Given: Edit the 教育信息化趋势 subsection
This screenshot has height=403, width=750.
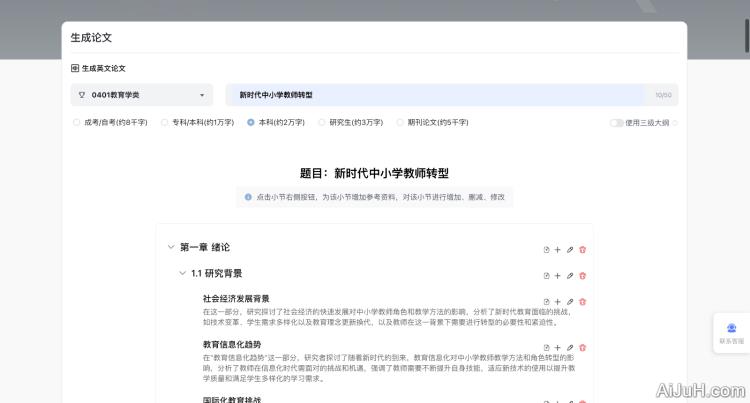Looking at the screenshot, I should click(x=570, y=348).
